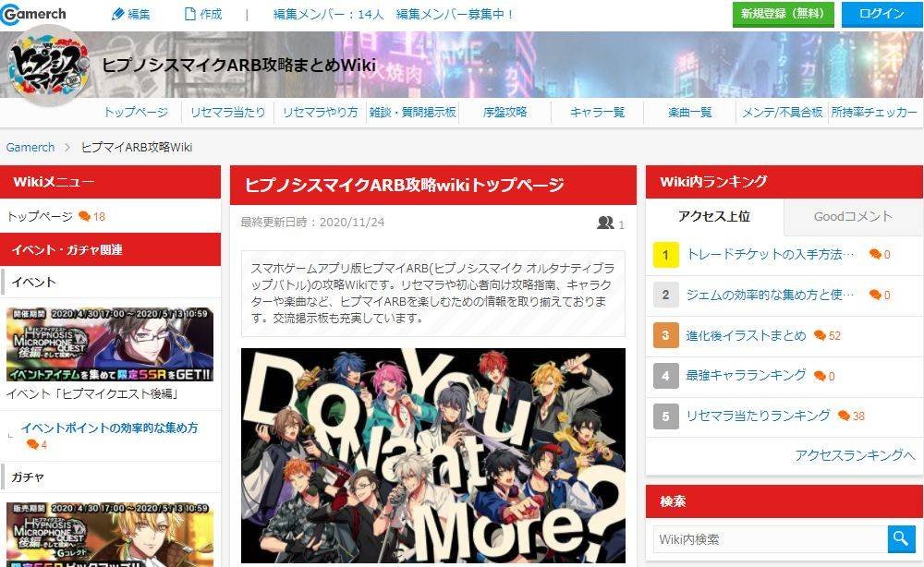Click the green 新規登録（無料） button
The width and height of the screenshot is (924, 567).
point(784,14)
